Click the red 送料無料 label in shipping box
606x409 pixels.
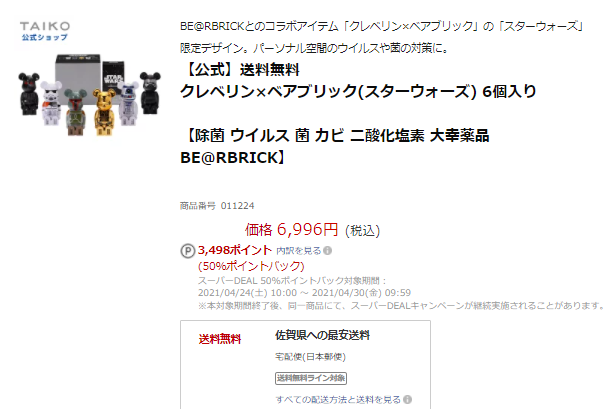(x=220, y=339)
